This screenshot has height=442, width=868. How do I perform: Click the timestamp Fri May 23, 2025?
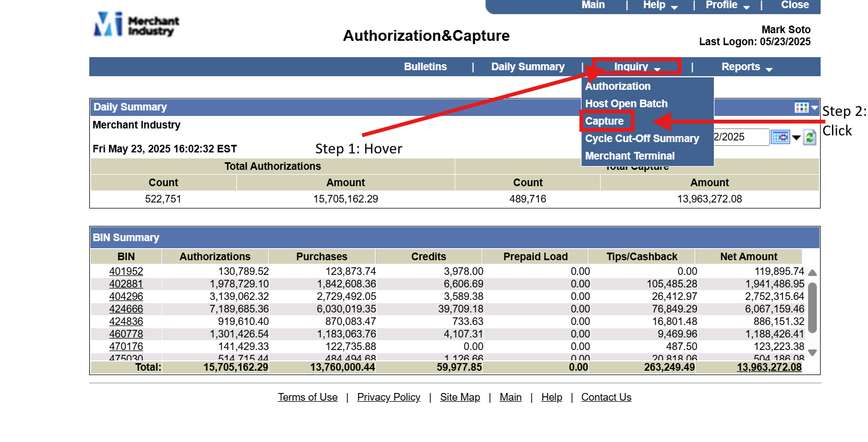[x=165, y=149]
